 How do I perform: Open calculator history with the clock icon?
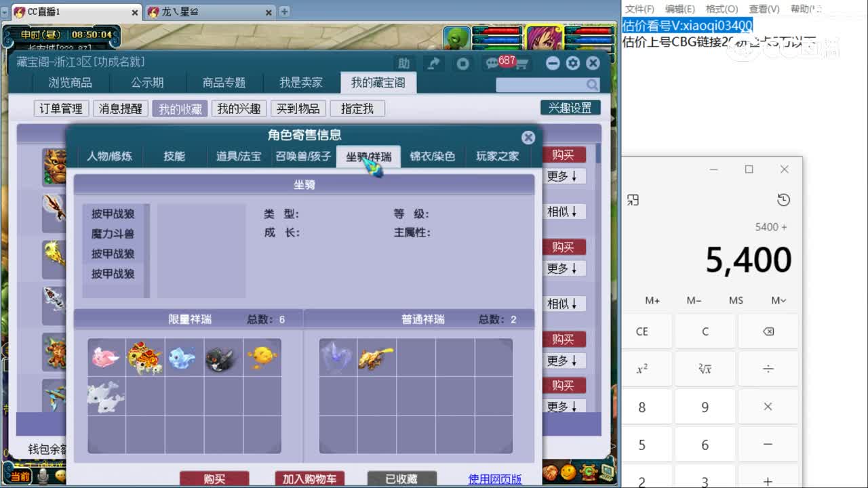tap(784, 200)
